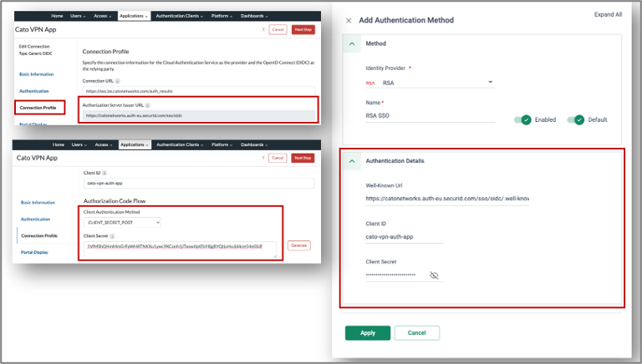
Task: Toggle the Enabled switch
Action: (522, 120)
